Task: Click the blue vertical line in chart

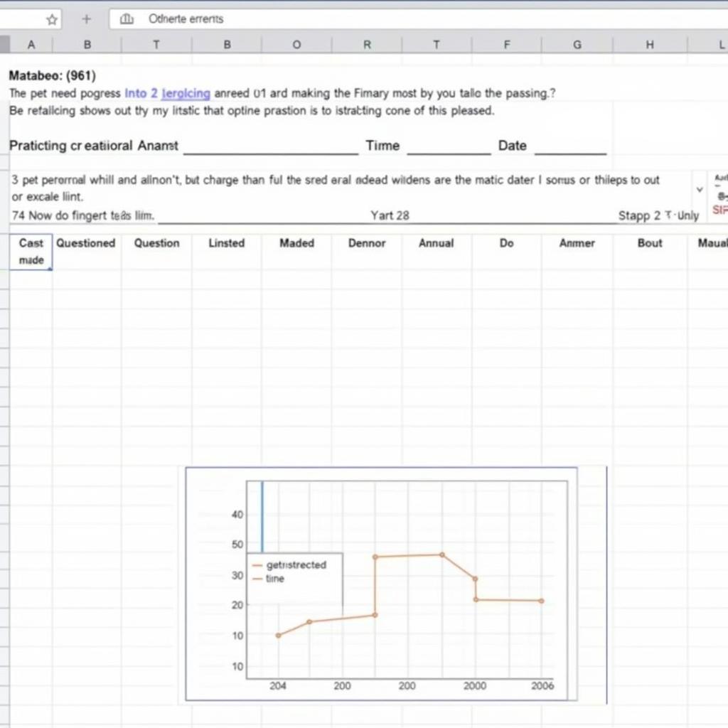Action: [x=262, y=517]
